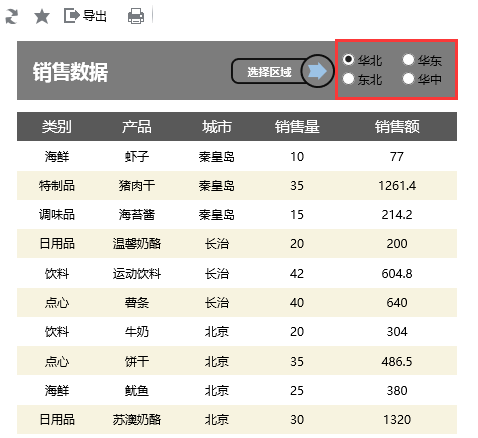This screenshot has height=438, width=478.
Task: Click the printer icon
Action: click(x=136, y=16)
